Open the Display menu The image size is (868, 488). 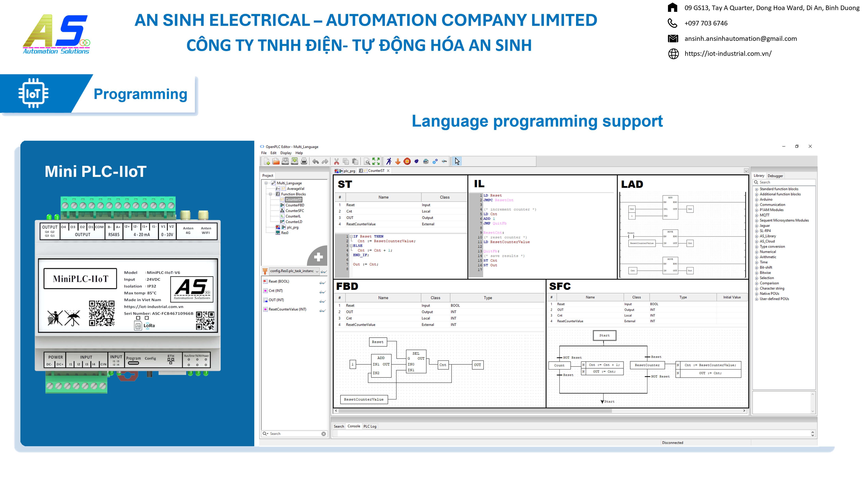286,153
